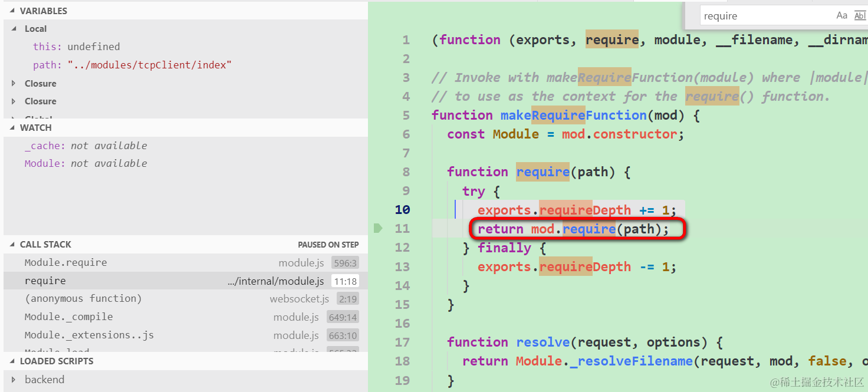Click the 663:10 line badge
Image resolution: width=868 pixels, height=392 pixels.
[343, 335]
